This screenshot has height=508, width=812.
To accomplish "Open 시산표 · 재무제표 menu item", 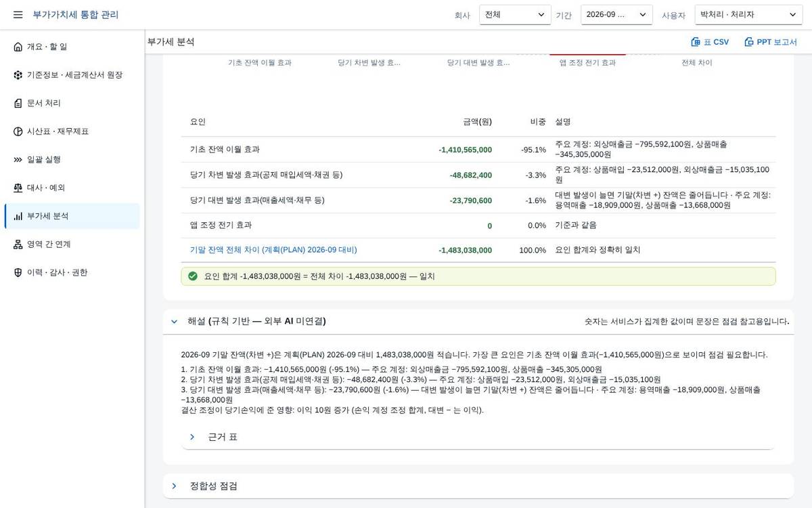I will pyautogui.click(x=72, y=131).
